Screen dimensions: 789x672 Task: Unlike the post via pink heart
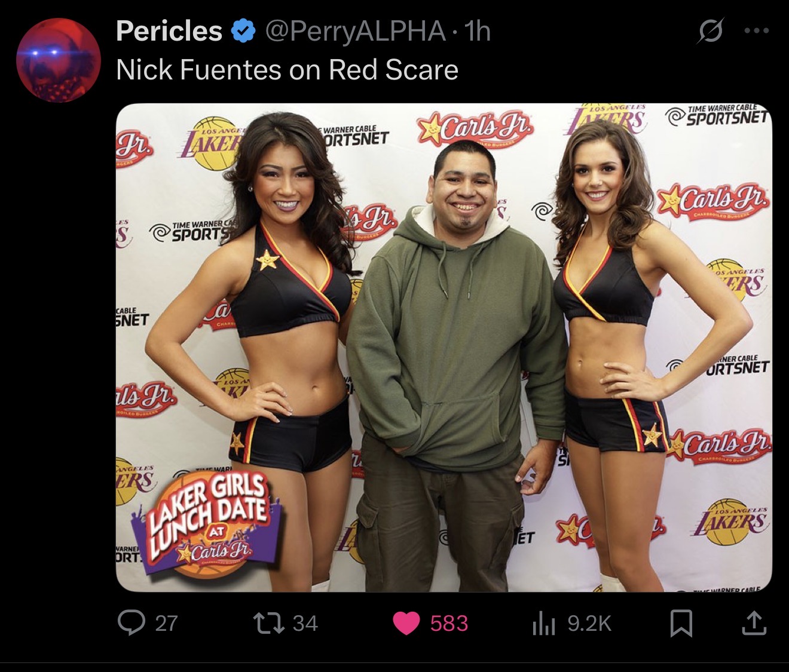(406, 624)
